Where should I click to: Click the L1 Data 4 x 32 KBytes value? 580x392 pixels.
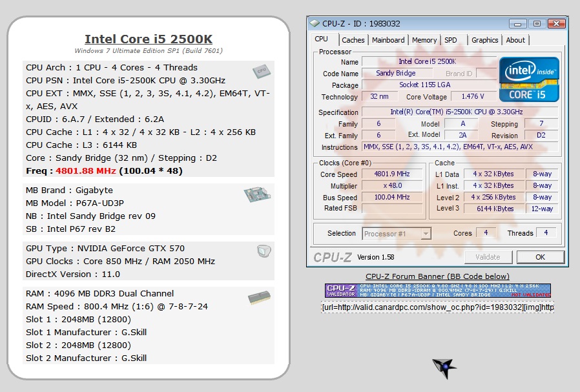coord(495,174)
